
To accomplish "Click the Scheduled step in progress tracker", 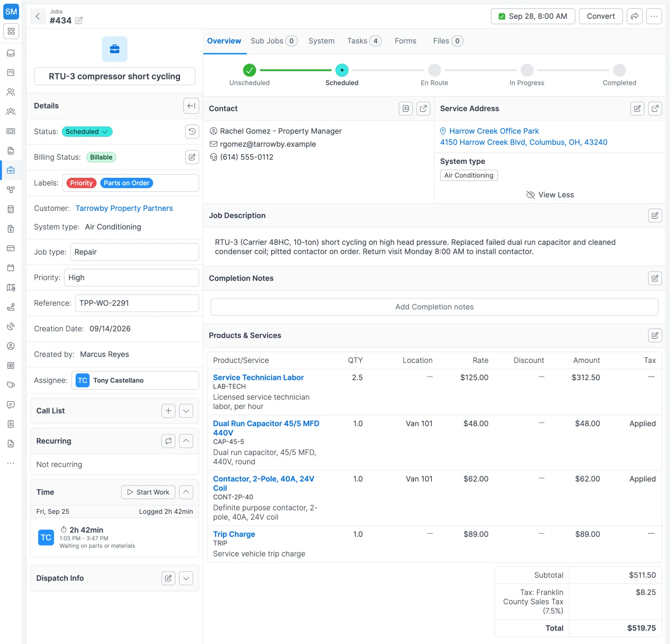I will (342, 70).
